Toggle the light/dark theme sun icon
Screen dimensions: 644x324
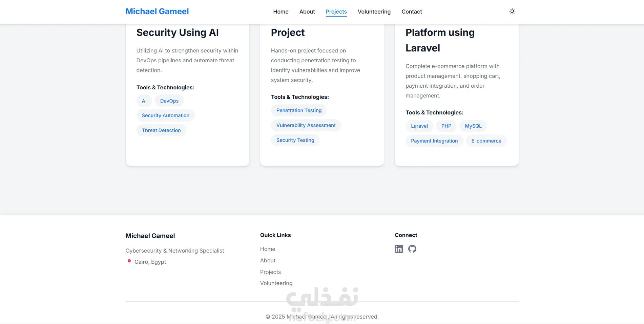click(x=512, y=12)
